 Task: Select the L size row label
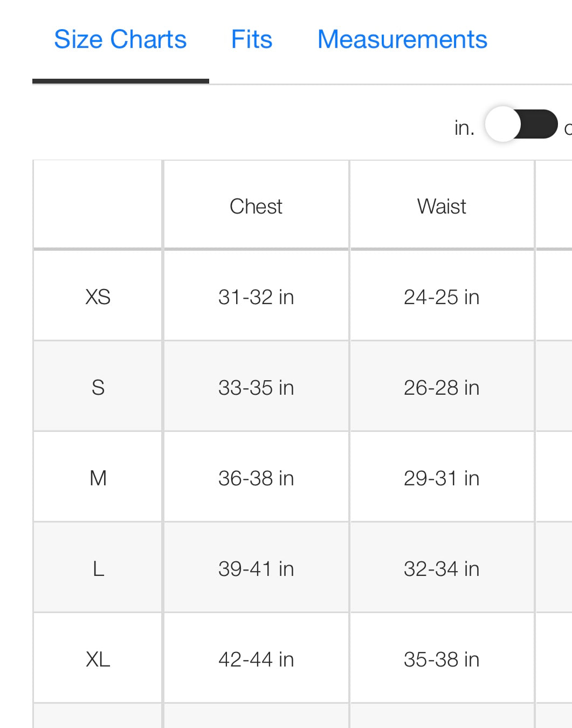point(98,569)
